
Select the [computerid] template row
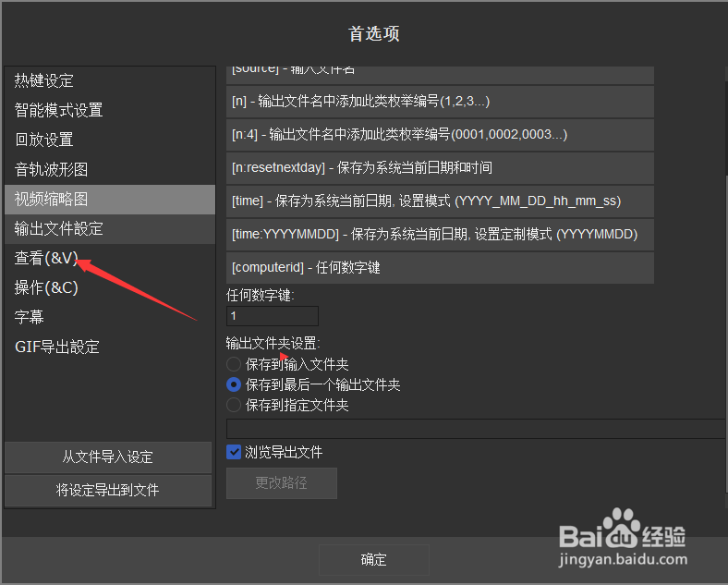coord(440,268)
